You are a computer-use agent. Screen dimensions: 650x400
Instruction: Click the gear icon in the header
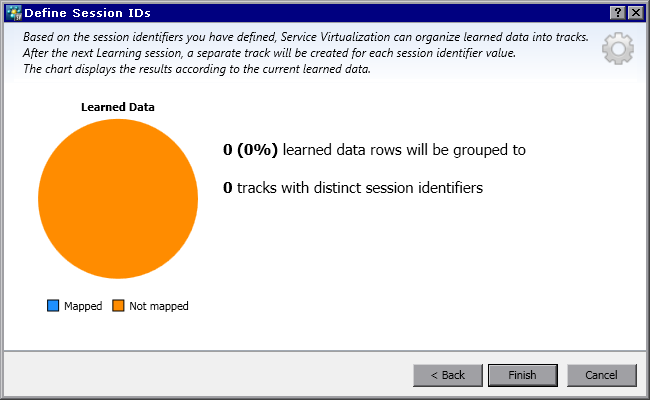point(617,50)
